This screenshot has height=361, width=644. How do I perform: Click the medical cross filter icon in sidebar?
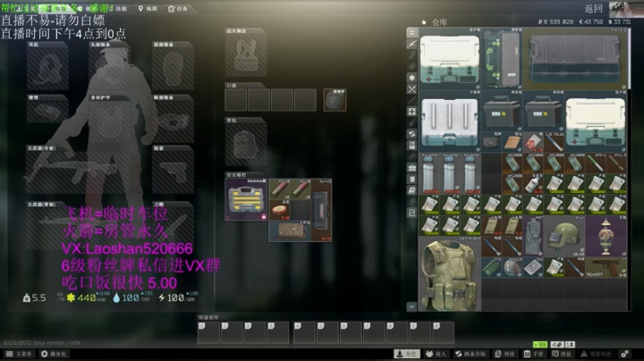411,111
